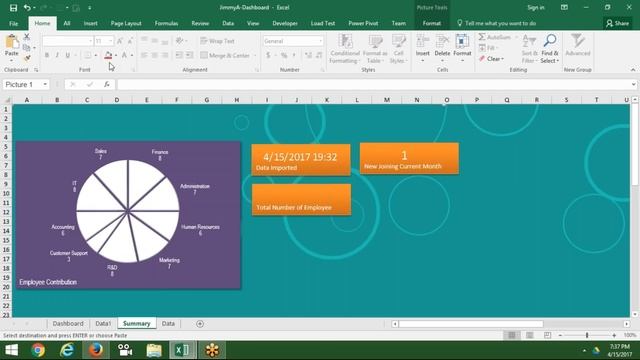
Task: Open the Power Pivot tab
Action: 363,23
